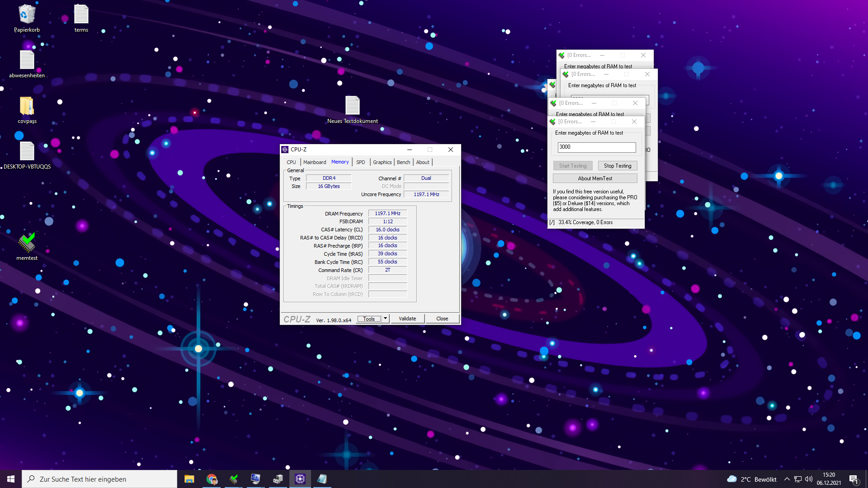Viewport: 868px width, 488px height.
Task: Click the Validate button
Action: 407,319
